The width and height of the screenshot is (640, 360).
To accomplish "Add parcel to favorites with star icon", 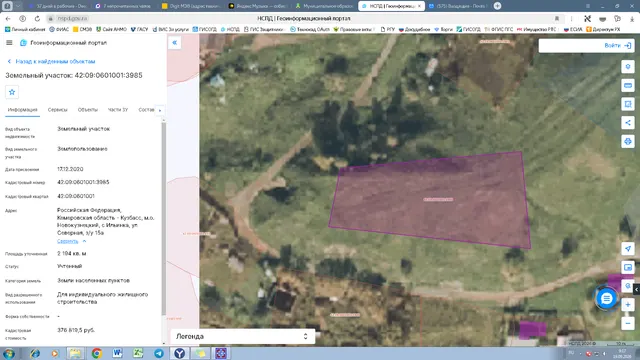I will point(12,92).
